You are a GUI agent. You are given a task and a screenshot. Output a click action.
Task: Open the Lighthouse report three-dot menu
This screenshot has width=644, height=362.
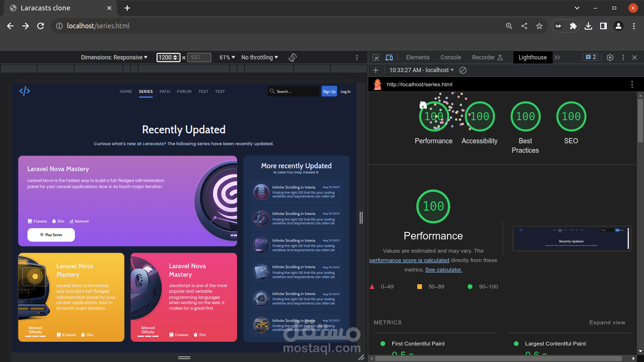point(632,84)
